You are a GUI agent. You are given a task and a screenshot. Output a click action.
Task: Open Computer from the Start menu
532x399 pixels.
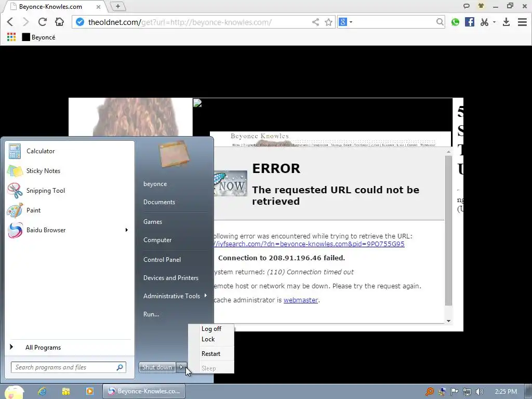[x=157, y=240]
